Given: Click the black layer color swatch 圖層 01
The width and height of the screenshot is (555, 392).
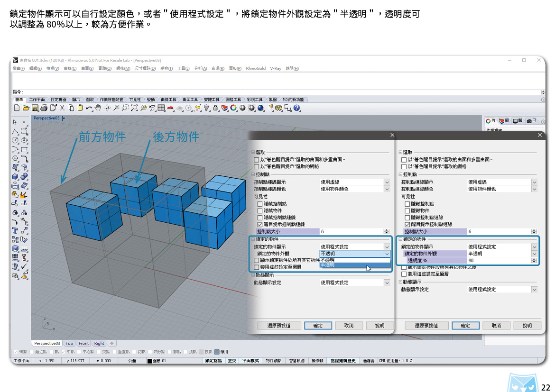Looking at the screenshot, I should (x=150, y=361).
